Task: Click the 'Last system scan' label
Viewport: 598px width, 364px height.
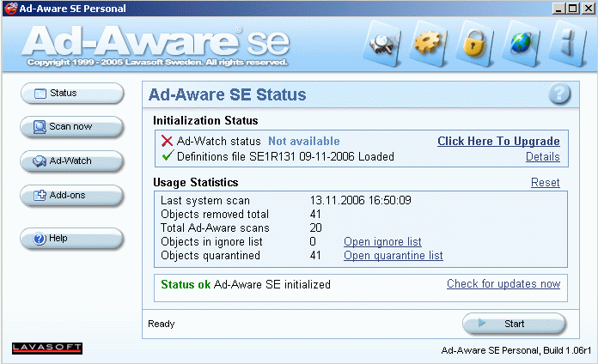Action: click(205, 201)
